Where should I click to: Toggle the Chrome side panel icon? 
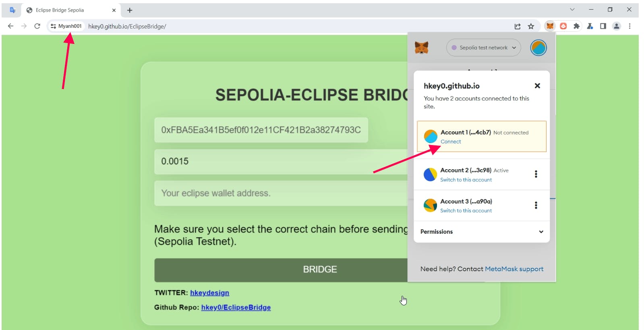(603, 26)
